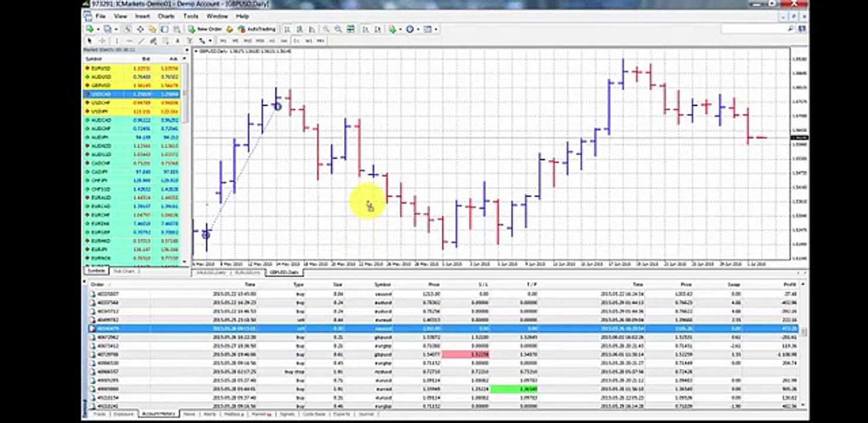
Task: Expand the Templates dropdown arrow
Action: [x=436, y=29]
